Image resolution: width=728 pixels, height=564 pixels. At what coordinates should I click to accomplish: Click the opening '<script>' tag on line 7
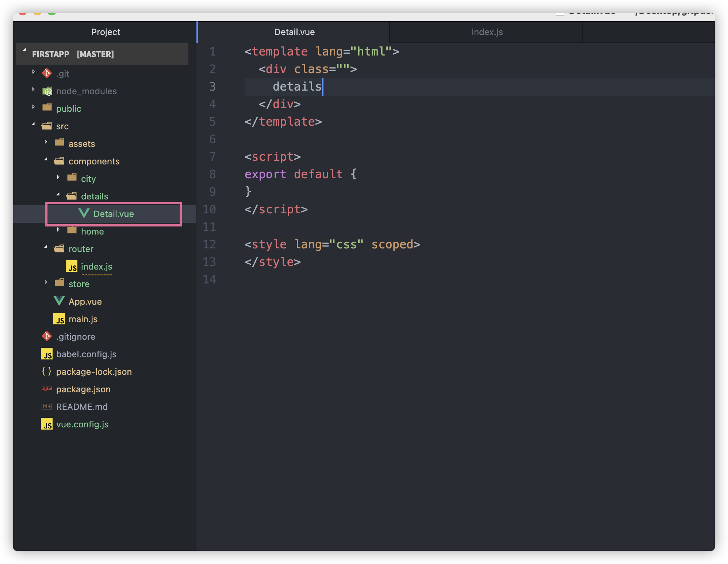(x=272, y=157)
